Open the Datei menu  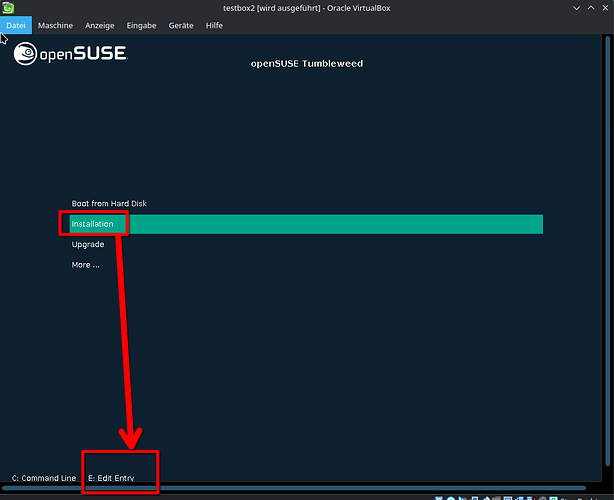pyautogui.click(x=16, y=25)
